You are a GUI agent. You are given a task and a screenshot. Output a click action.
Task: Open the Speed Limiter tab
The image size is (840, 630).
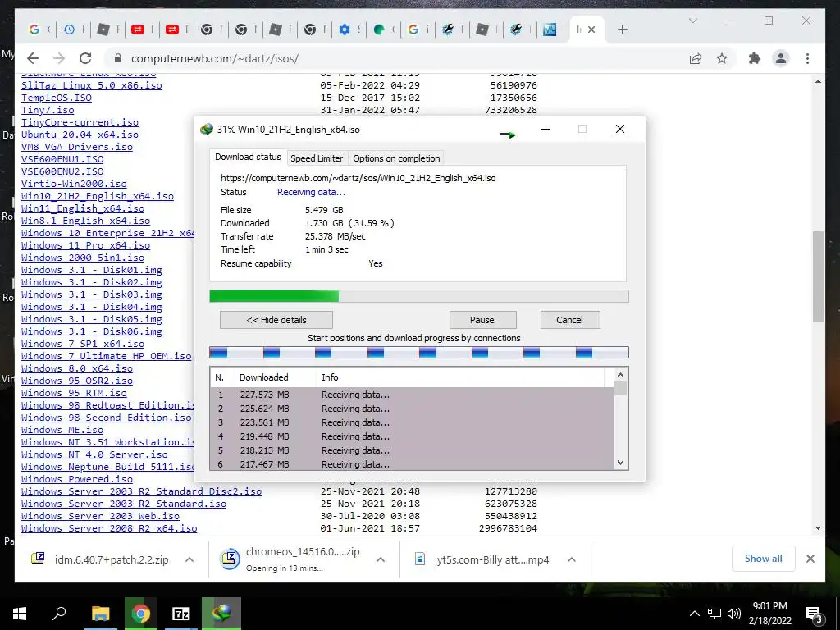point(317,158)
